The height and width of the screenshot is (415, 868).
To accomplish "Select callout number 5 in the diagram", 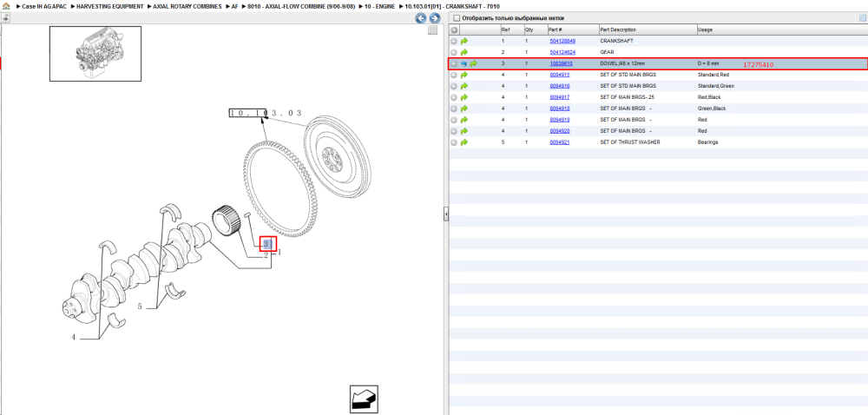I will (140, 306).
